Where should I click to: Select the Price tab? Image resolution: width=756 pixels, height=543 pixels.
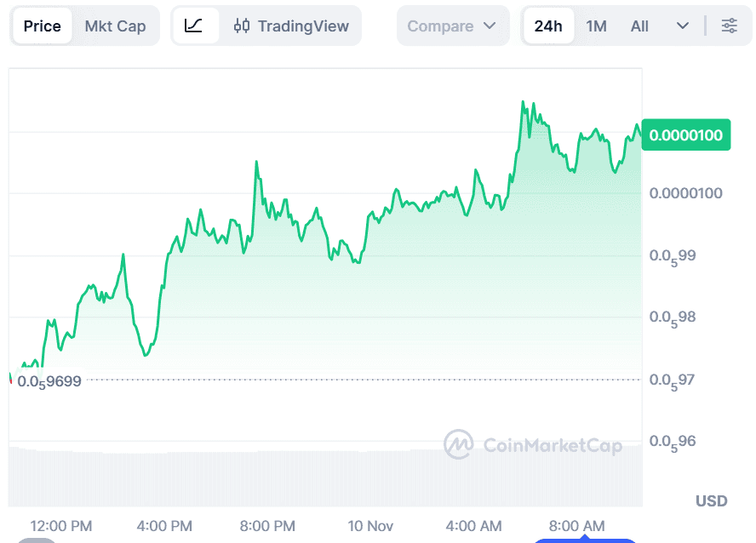(x=42, y=26)
